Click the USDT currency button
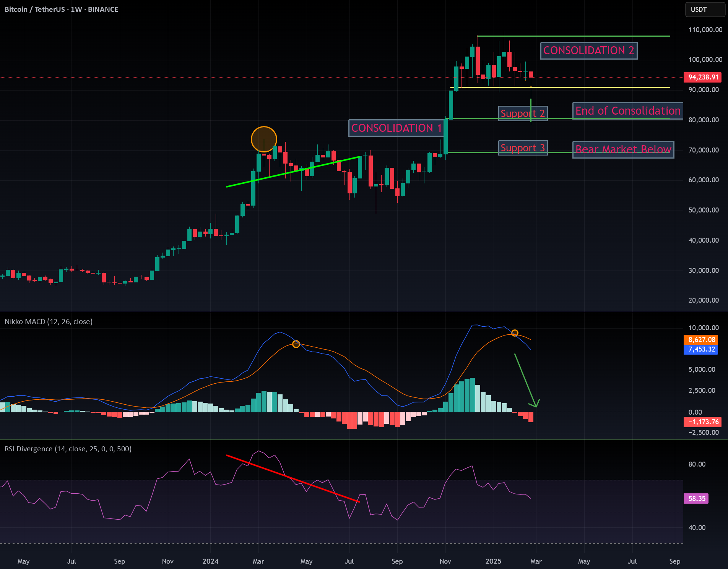The width and height of the screenshot is (728, 569). click(705, 10)
